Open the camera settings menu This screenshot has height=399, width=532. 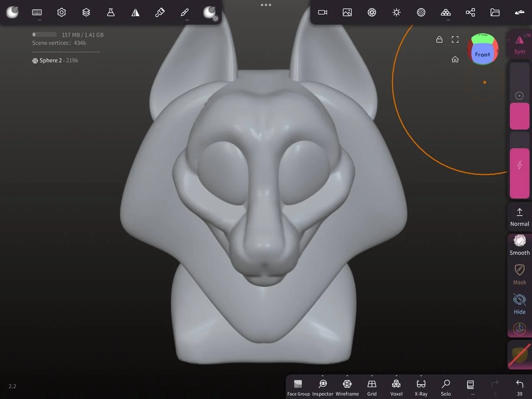(x=323, y=12)
